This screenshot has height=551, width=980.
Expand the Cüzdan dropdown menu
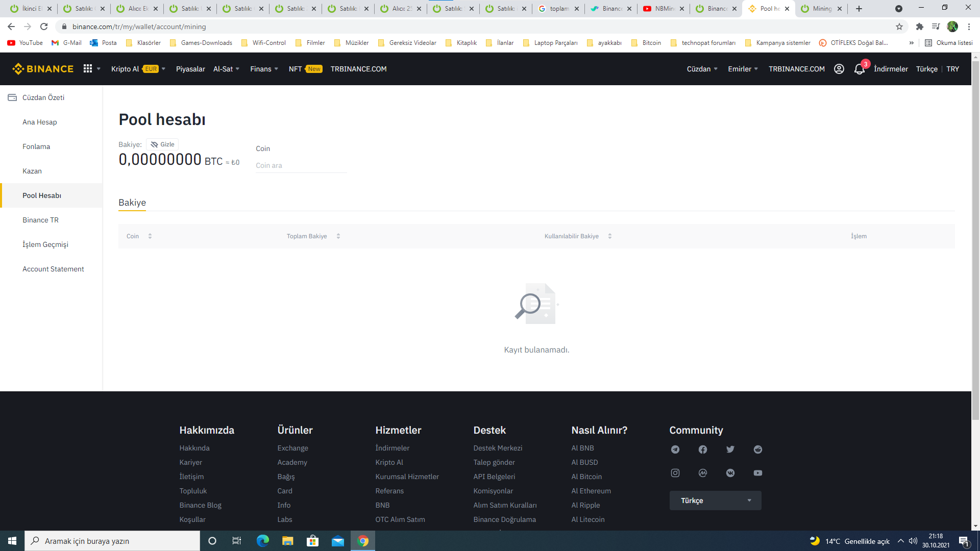[x=702, y=69]
